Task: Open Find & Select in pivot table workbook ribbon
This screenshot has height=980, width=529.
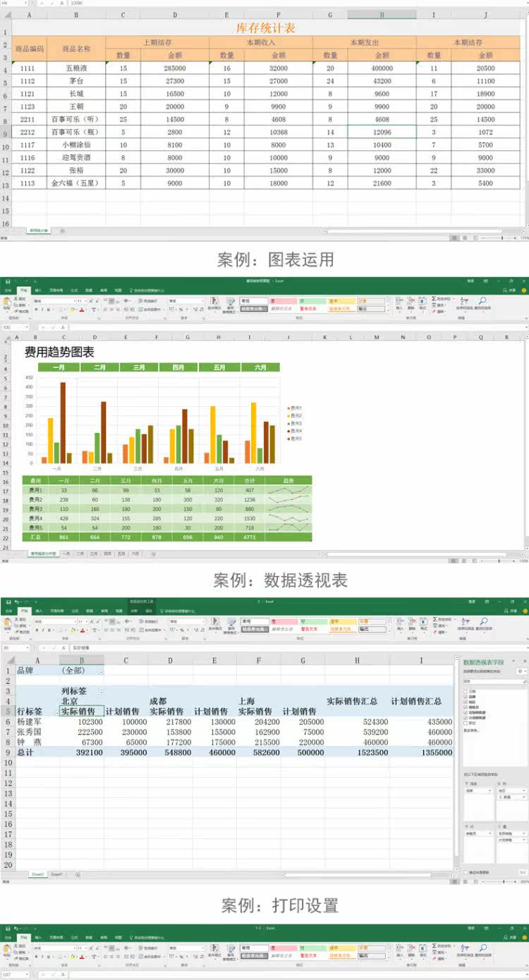Action: click(x=482, y=624)
